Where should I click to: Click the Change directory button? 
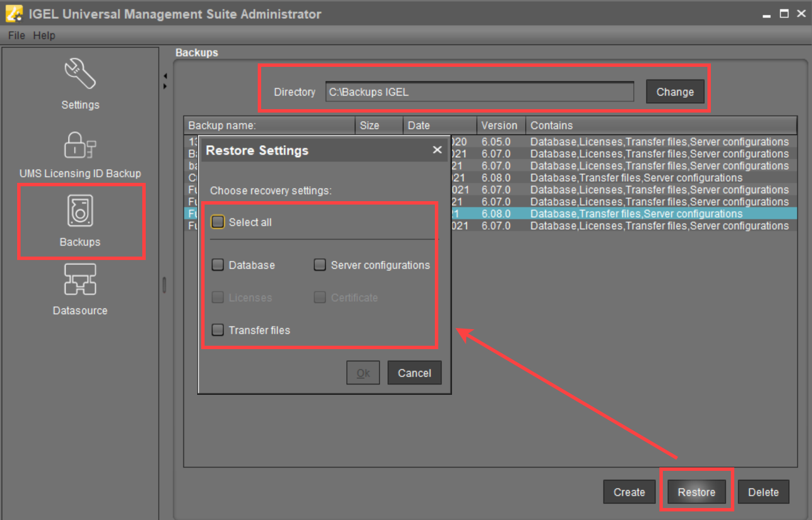point(674,92)
